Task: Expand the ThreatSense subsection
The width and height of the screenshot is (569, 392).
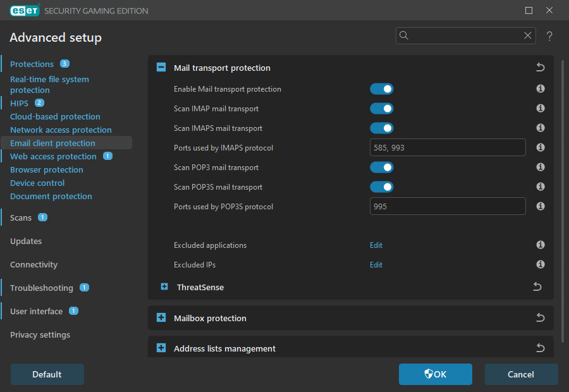Action: (x=164, y=287)
